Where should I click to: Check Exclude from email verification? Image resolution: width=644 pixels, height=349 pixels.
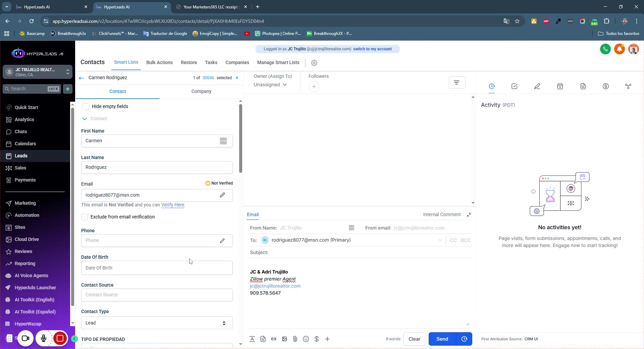tap(85, 217)
